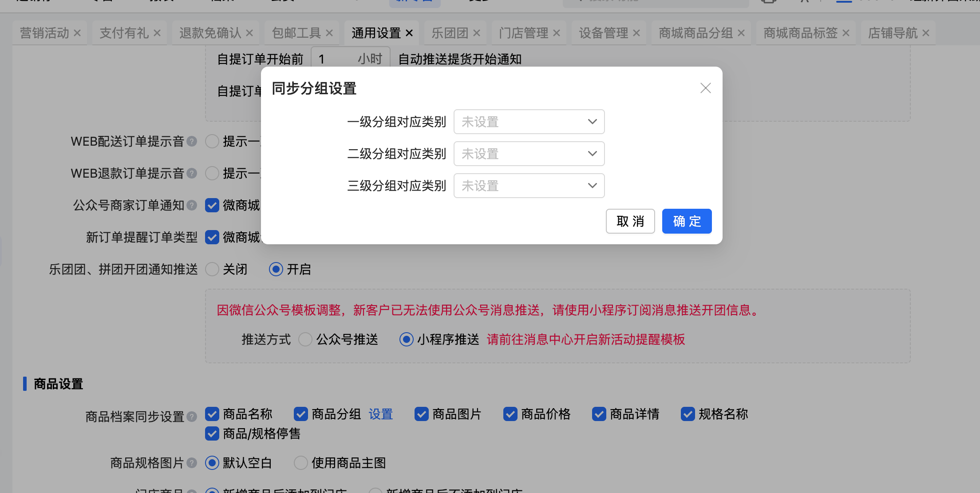Uncheck the 商品图片 sync checkbox
Image resolution: width=980 pixels, height=493 pixels.
[x=421, y=414]
